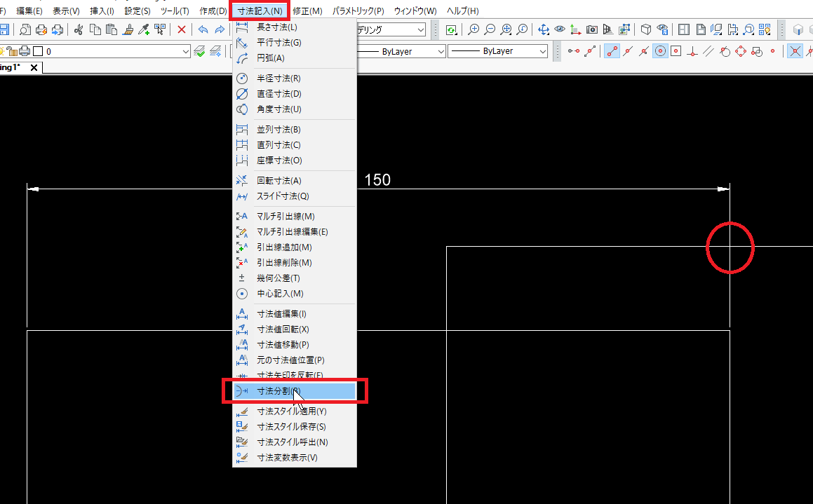The width and height of the screenshot is (813, 504).
Task: Toggle tangent object snap
Action: [x=725, y=51]
